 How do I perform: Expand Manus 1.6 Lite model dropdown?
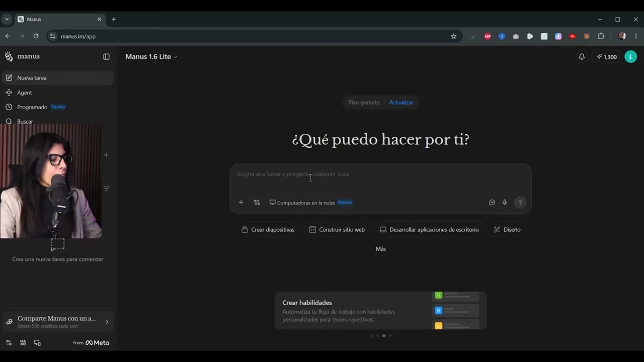[x=151, y=57]
